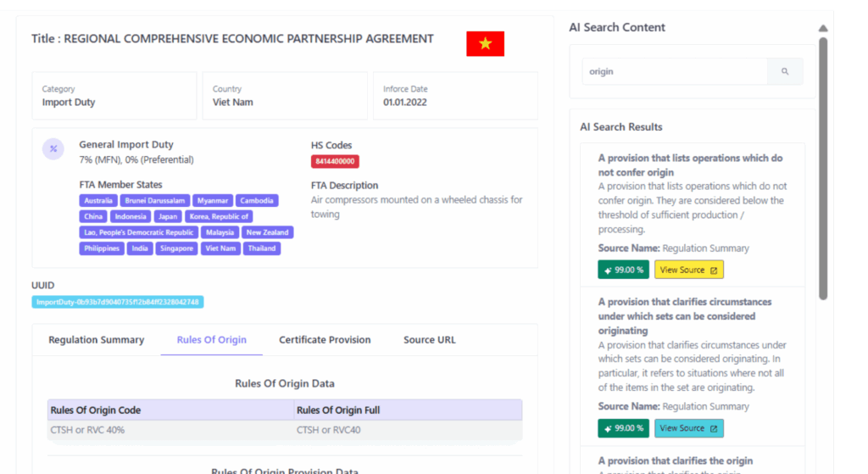This screenshot has width=868, height=474.
Task: Click the second 99.00 % score badge
Action: tap(623, 428)
